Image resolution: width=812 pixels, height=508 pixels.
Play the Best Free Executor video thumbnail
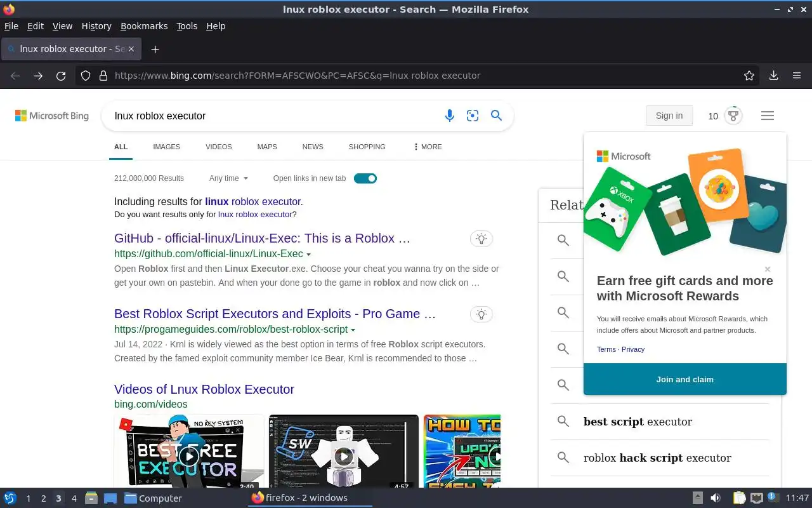[189, 451]
